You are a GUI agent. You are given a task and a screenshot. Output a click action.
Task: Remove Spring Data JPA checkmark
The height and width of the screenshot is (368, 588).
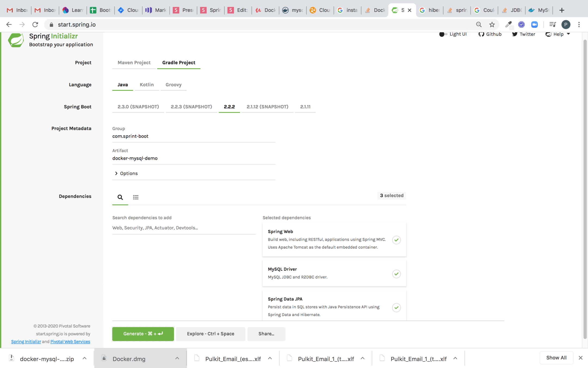(396, 307)
